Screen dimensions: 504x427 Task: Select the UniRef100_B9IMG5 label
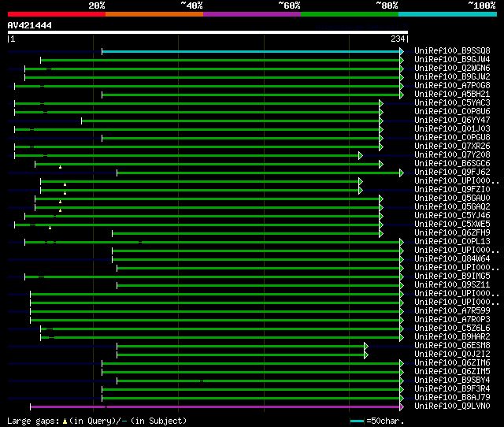pos(452,277)
